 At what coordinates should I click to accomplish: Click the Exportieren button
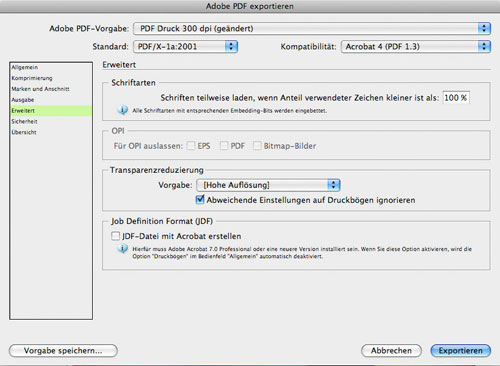pos(461,351)
